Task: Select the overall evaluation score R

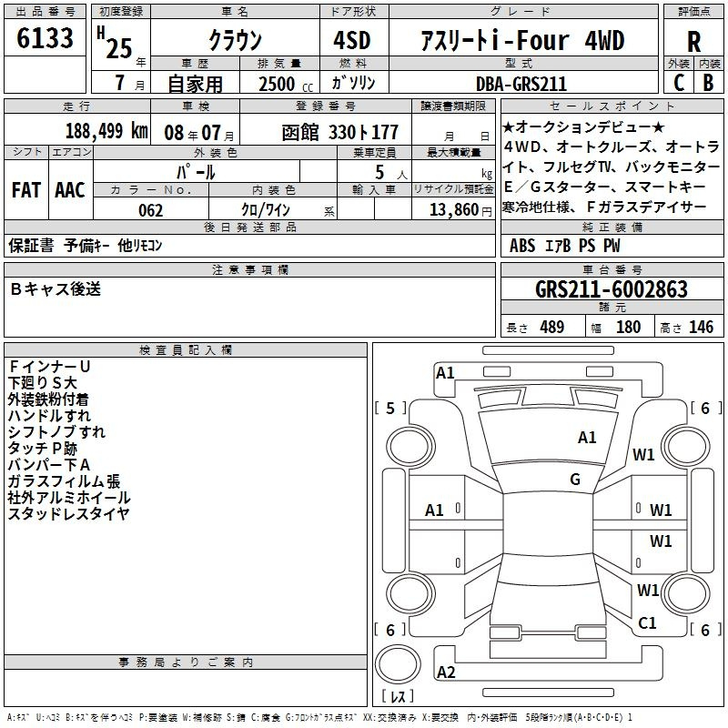Action: pos(693,41)
